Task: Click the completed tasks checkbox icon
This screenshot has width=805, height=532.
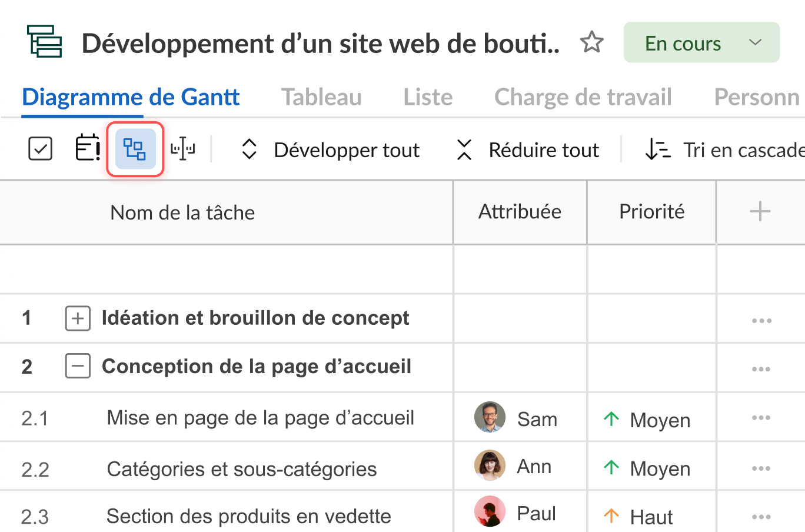Action: [x=39, y=148]
